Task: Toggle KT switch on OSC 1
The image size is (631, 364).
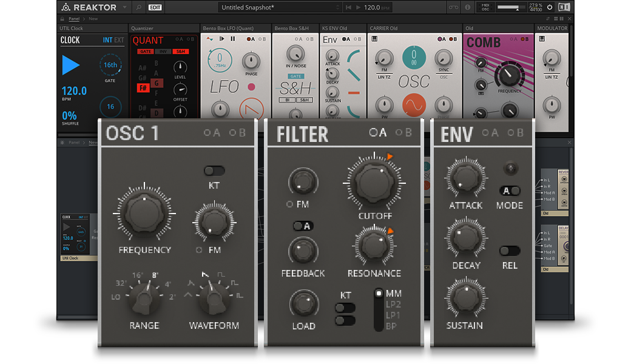Action: [214, 171]
